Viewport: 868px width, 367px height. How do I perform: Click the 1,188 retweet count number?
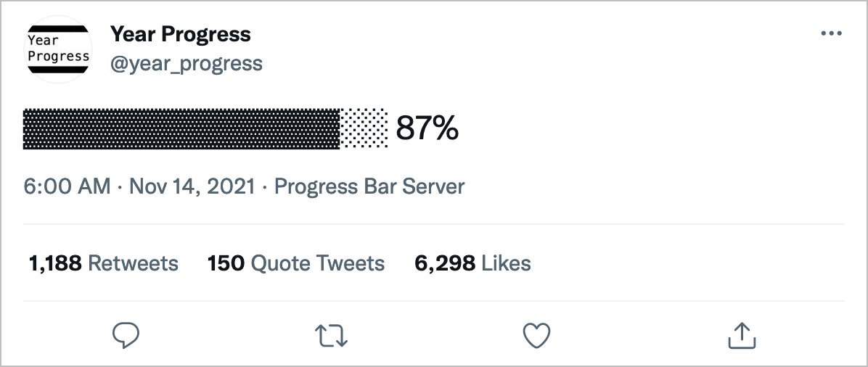(x=55, y=263)
